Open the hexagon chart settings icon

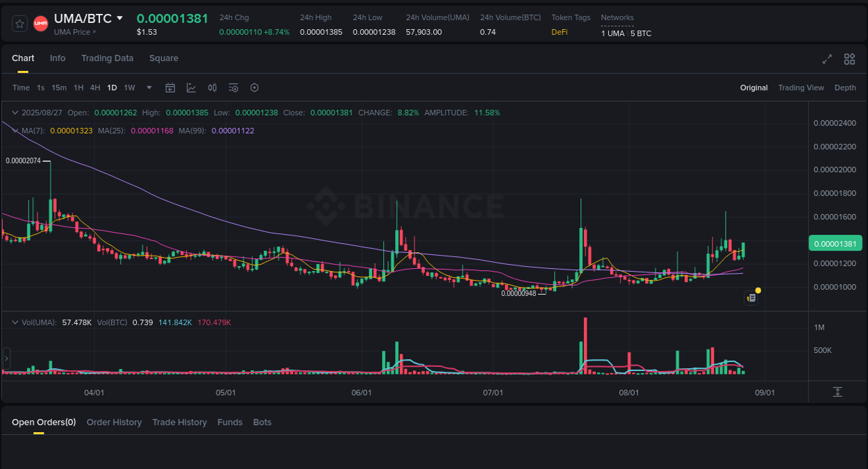click(254, 88)
